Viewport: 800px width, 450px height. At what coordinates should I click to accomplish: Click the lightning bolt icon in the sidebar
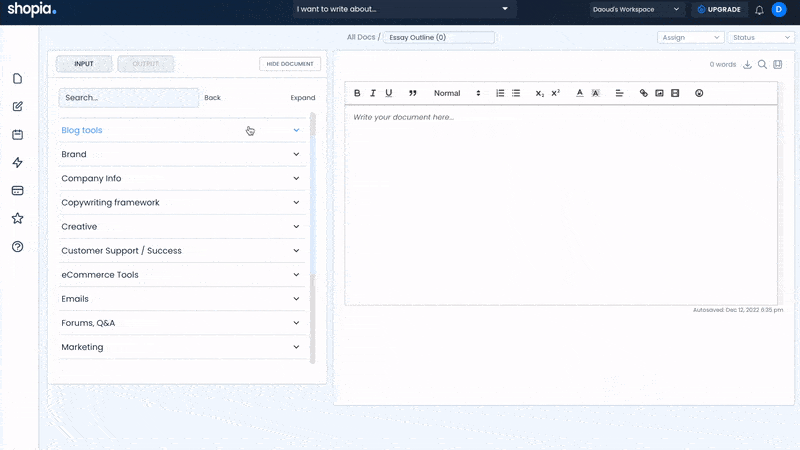[x=17, y=162]
